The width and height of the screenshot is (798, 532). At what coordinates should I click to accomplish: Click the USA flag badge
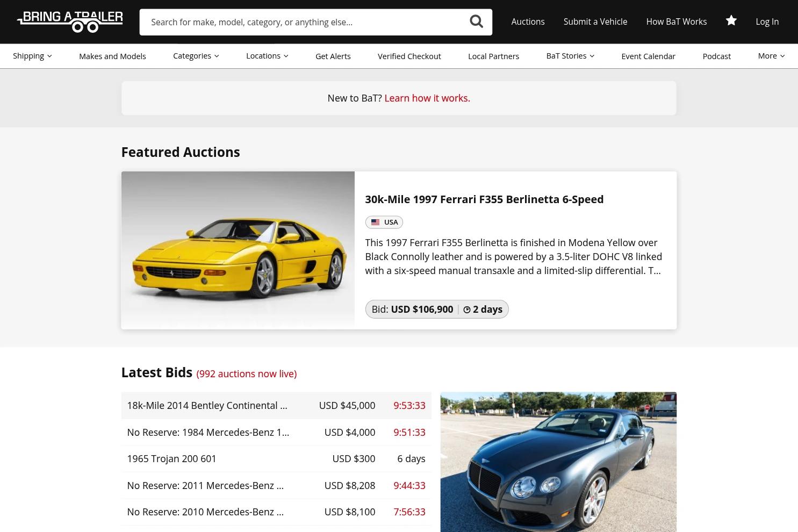coord(384,222)
